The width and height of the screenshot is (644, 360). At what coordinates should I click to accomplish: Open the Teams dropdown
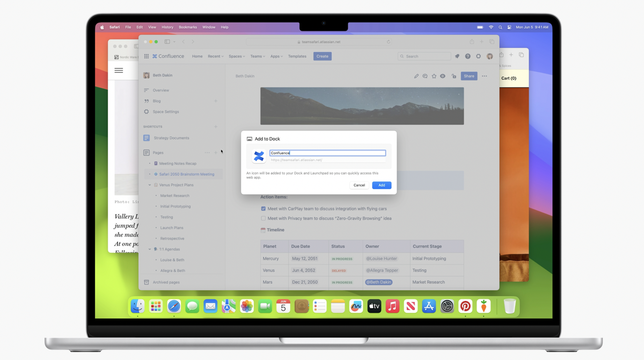[258, 56]
